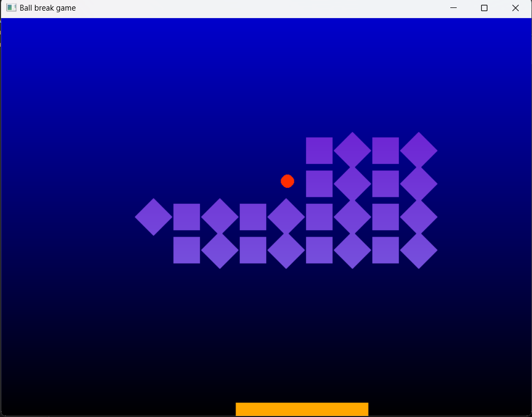Click the diamond brick touching the bottom row squares
Screen dimensions: 532x417
point(220,250)
